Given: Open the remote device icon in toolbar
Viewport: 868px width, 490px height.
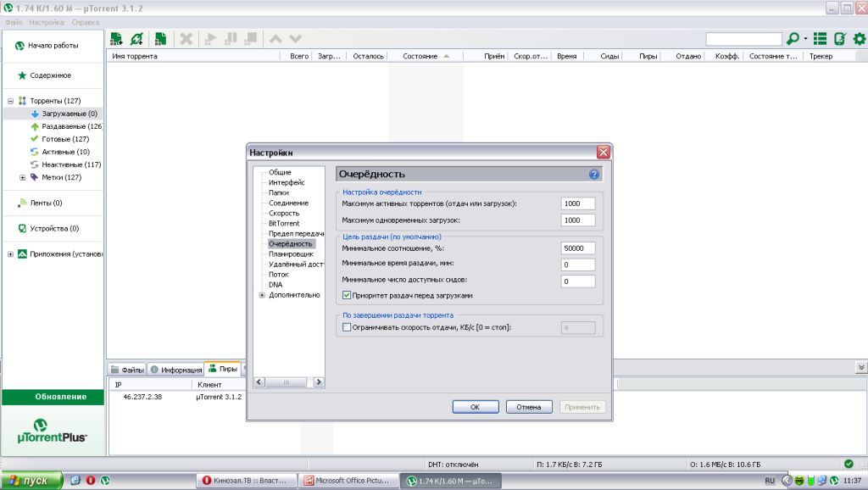Looking at the screenshot, I should tap(839, 39).
